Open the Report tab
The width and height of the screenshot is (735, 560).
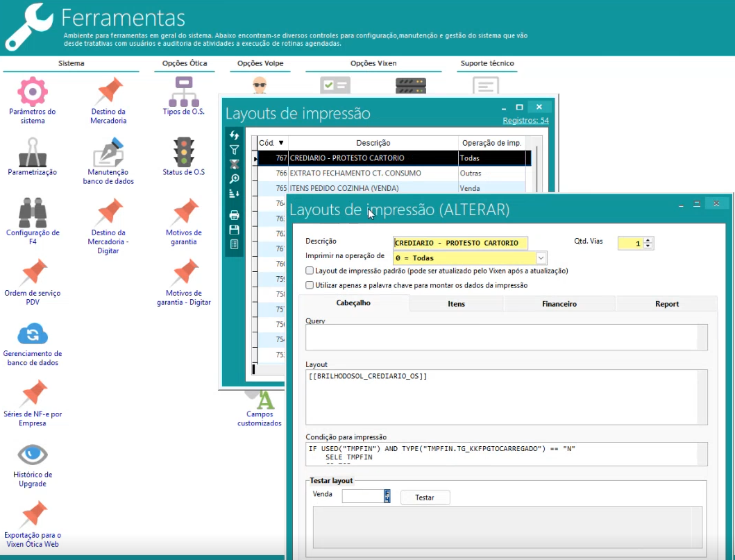tap(666, 304)
